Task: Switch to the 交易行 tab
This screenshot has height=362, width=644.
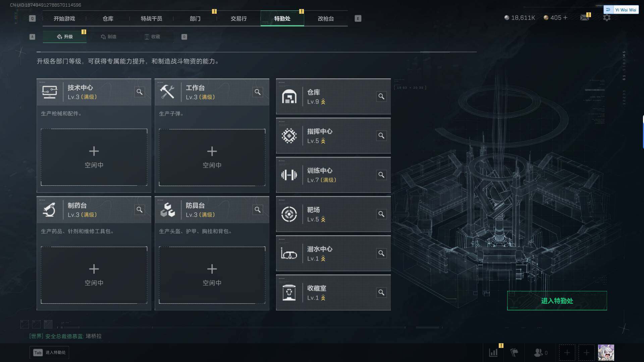Action: click(x=239, y=18)
